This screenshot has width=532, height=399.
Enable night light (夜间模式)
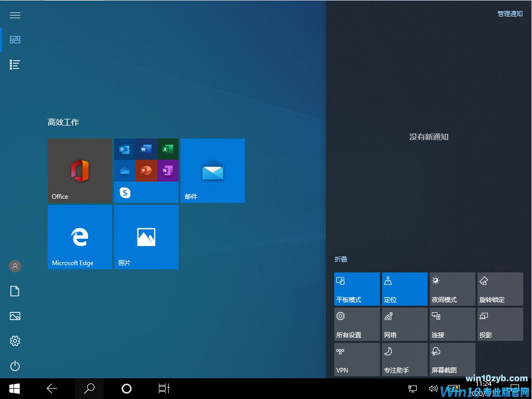click(x=453, y=289)
